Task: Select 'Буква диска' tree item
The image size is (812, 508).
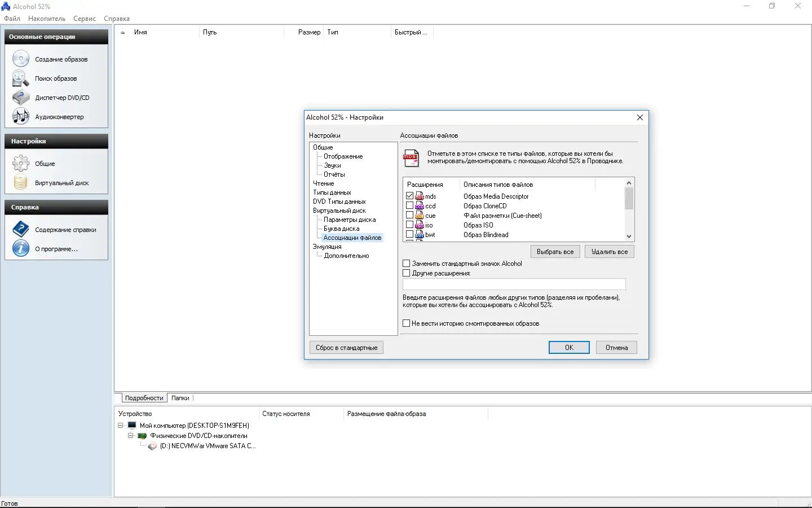Action: pyautogui.click(x=342, y=229)
